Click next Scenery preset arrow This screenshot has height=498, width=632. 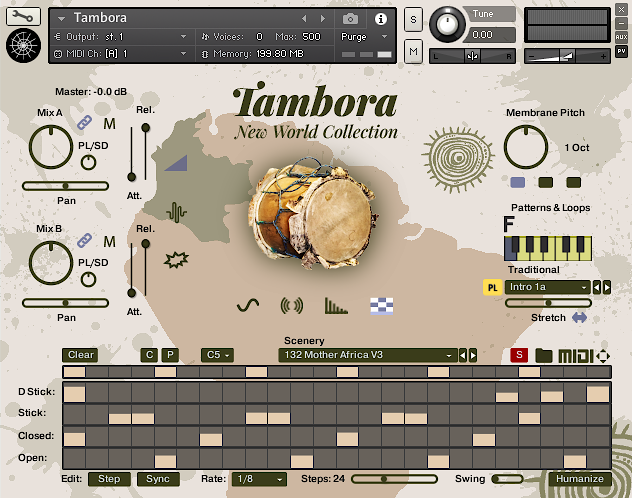473,355
